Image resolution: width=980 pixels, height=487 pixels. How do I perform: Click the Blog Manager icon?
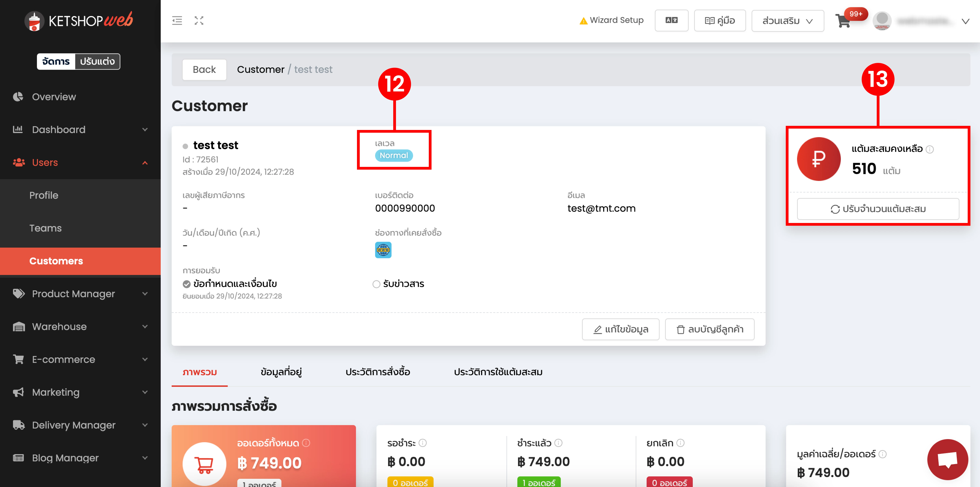tap(18, 458)
